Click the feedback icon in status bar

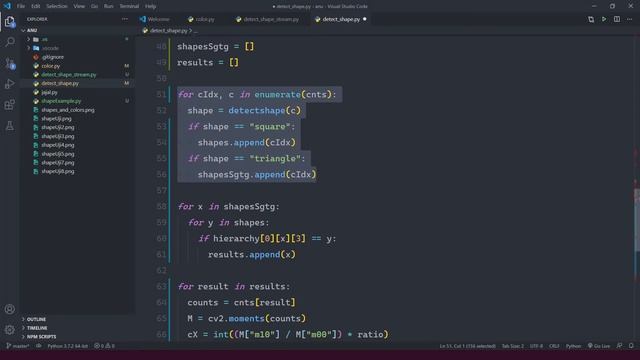(x=619, y=346)
